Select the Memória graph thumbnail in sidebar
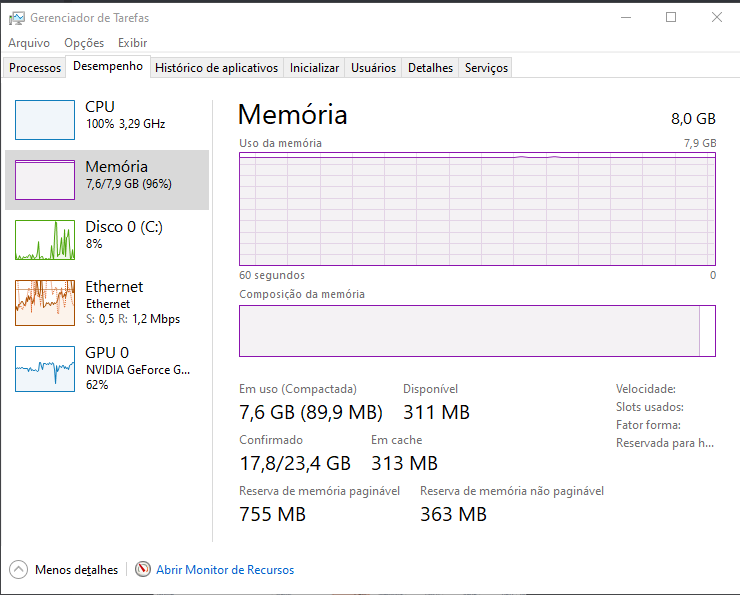The image size is (740, 595). [45, 180]
